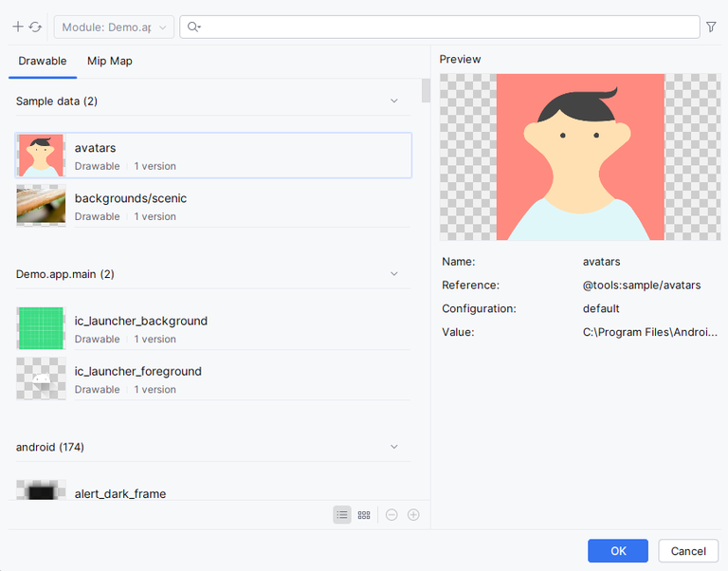
Task: Select the backgrounds/scenic thumbnail
Action: click(41, 206)
